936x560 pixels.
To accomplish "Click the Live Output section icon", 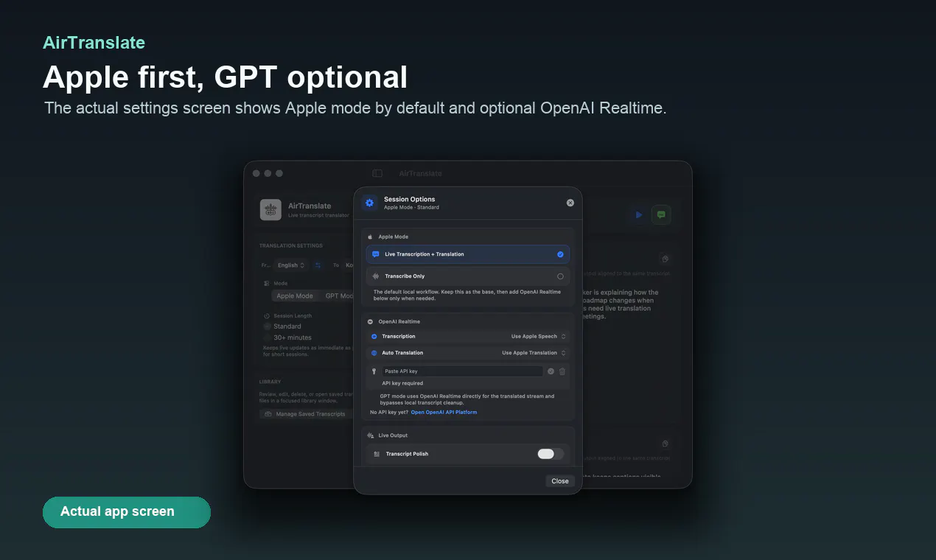I will pyautogui.click(x=370, y=435).
